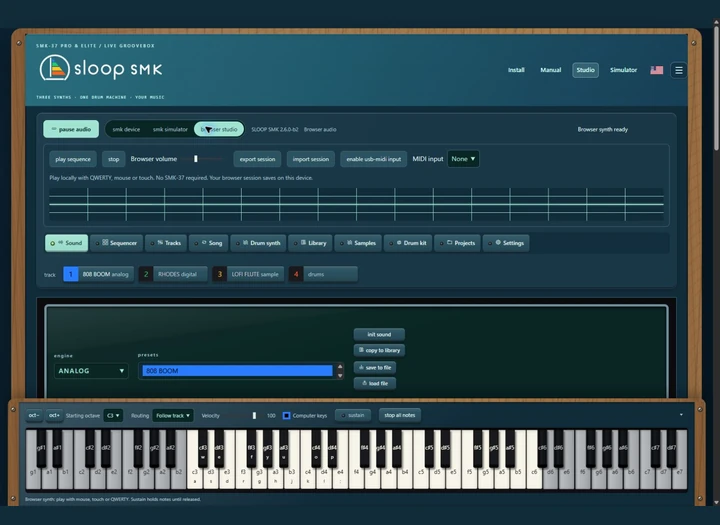Select the browser studio mode
The width and height of the screenshot is (720, 525).
tap(219, 130)
